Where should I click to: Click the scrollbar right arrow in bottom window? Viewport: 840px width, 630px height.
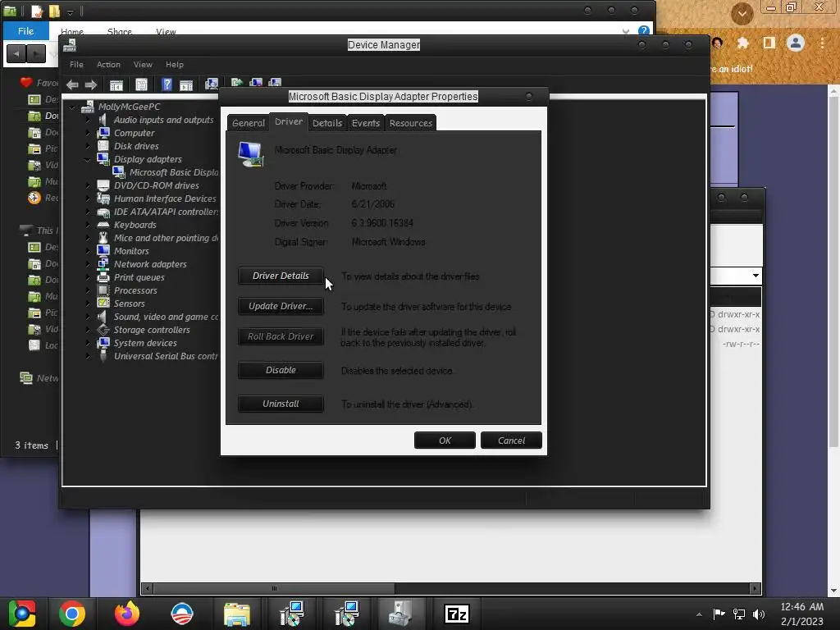point(755,588)
